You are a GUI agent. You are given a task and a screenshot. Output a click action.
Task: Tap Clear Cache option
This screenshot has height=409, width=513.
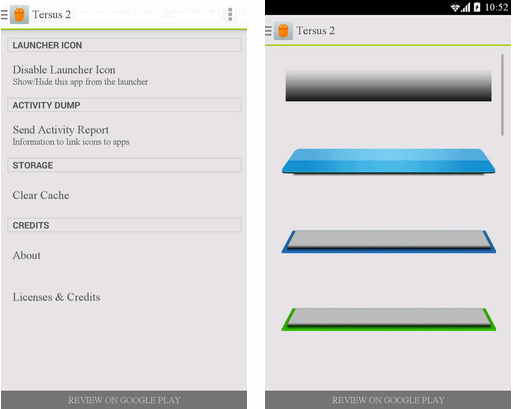tap(124, 195)
